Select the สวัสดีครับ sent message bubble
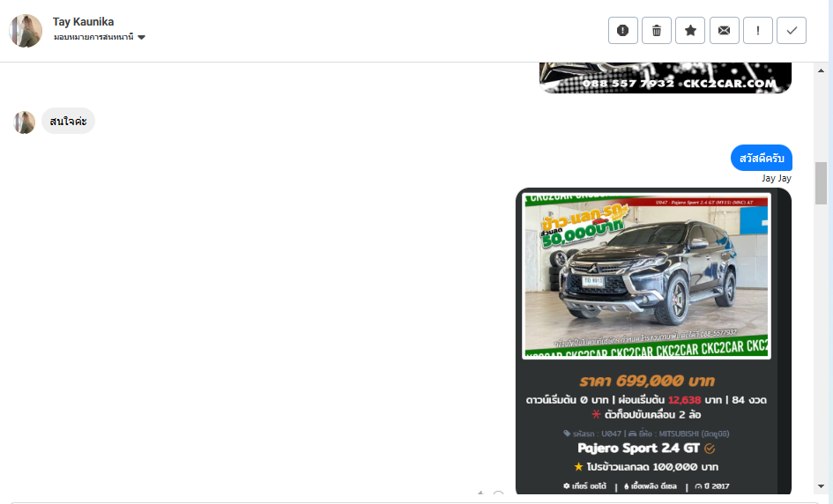The height and width of the screenshot is (504, 833). click(x=762, y=158)
